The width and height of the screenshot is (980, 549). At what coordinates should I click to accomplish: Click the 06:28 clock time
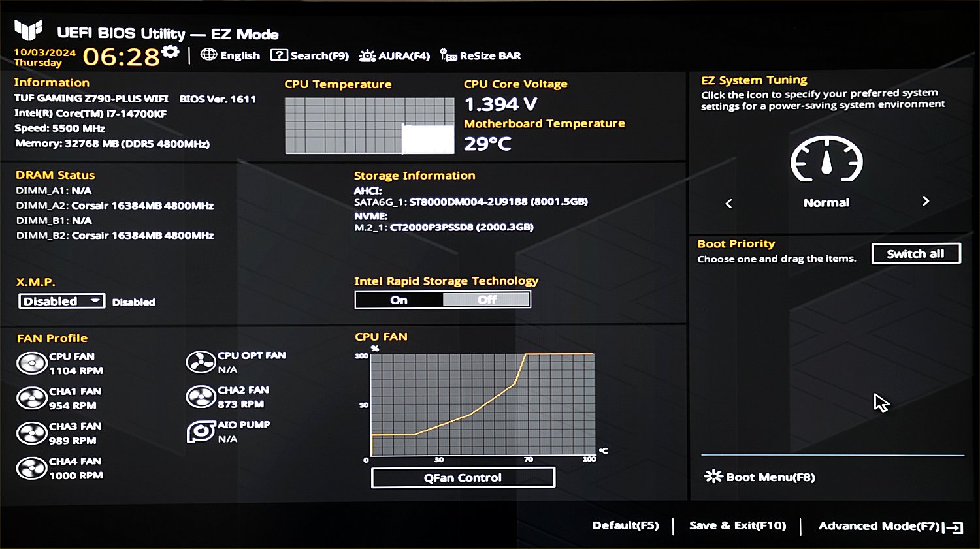[x=122, y=57]
